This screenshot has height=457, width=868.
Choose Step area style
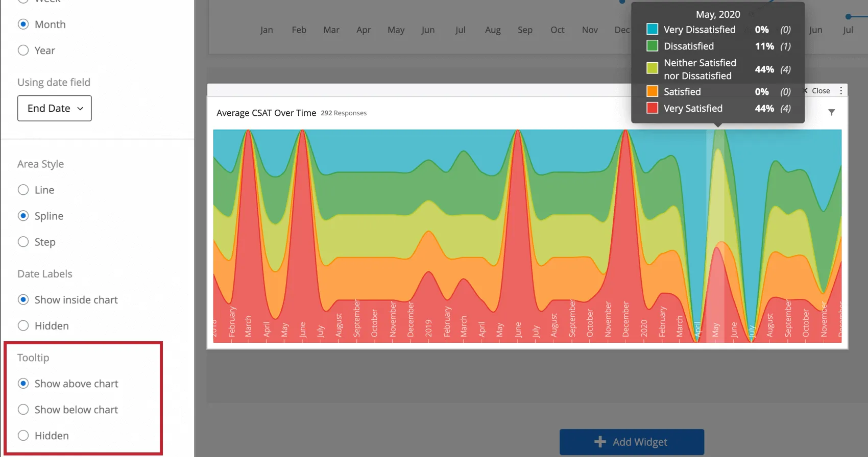(23, 242)
